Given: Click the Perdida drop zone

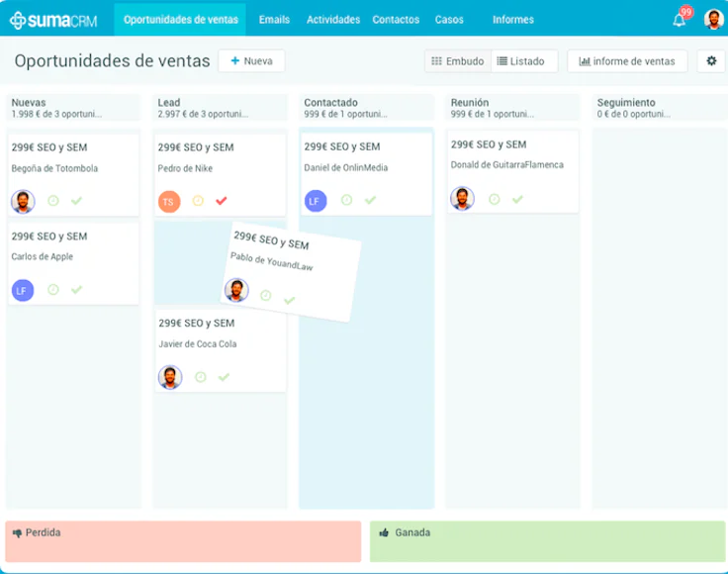Looking at the screenshot, I should tap(183, 541).
